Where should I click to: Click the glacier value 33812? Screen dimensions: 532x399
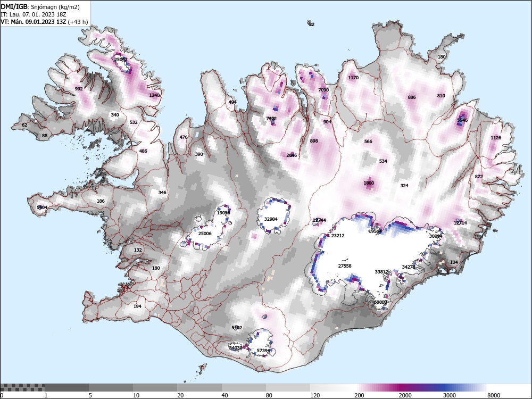point(381,272)
